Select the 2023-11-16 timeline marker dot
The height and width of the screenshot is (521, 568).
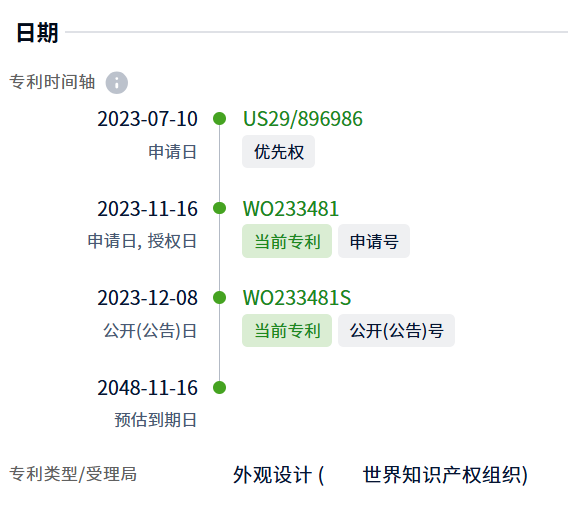(220, 208)
